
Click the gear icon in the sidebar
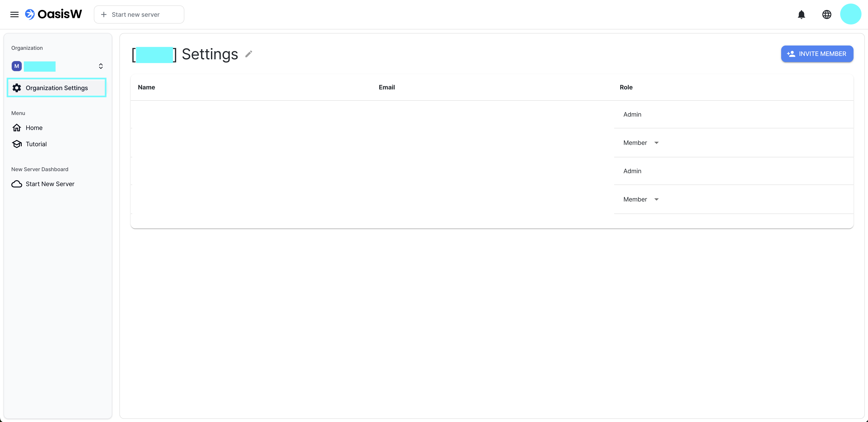click(x=17, y=88)
